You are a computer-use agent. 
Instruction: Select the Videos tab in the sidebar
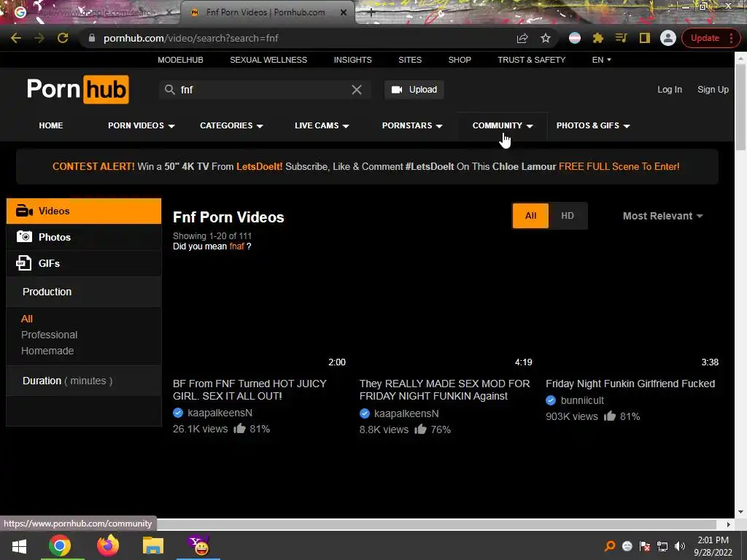tap(84, 211)
